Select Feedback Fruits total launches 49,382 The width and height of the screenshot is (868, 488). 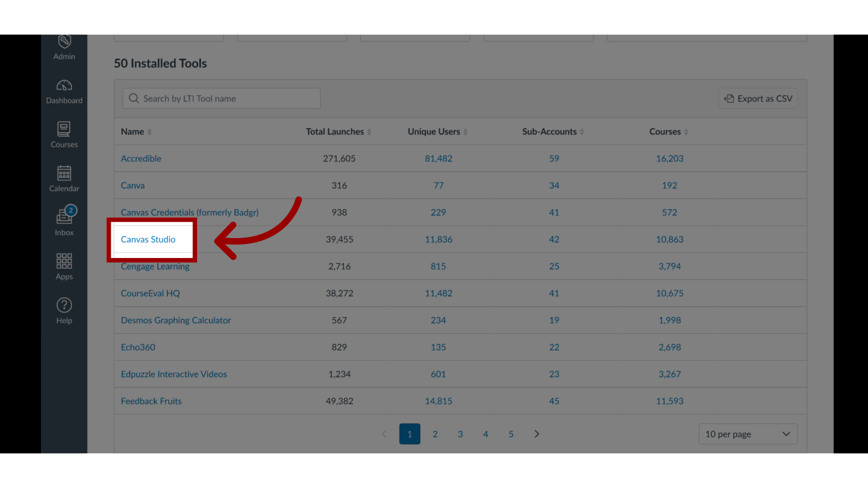pos(340,401)
